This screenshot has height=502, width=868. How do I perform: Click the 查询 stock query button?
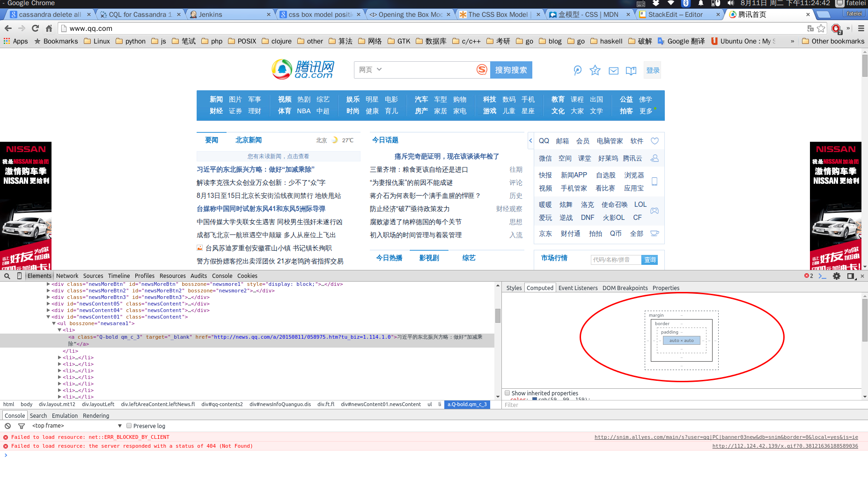pos(650,260)
